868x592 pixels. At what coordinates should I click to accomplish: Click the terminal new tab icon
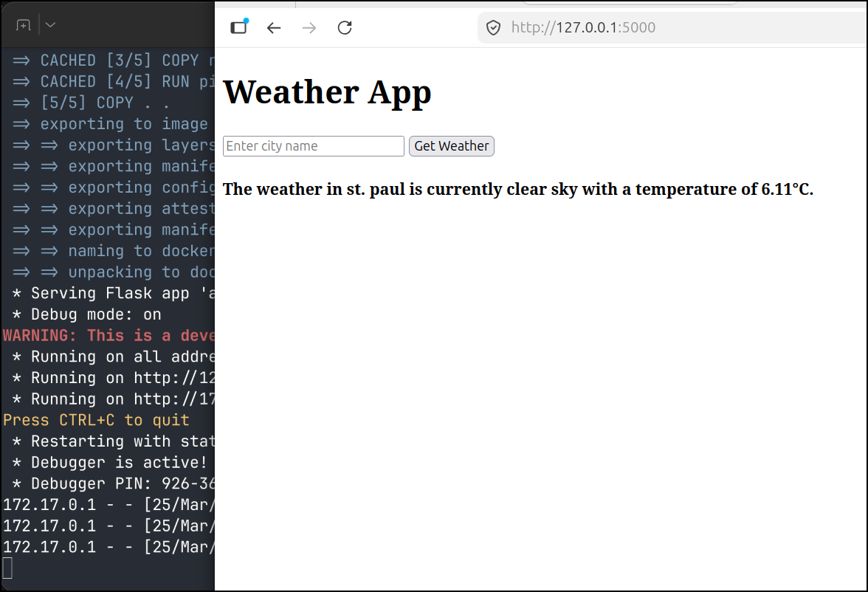(x=24, y=25)
